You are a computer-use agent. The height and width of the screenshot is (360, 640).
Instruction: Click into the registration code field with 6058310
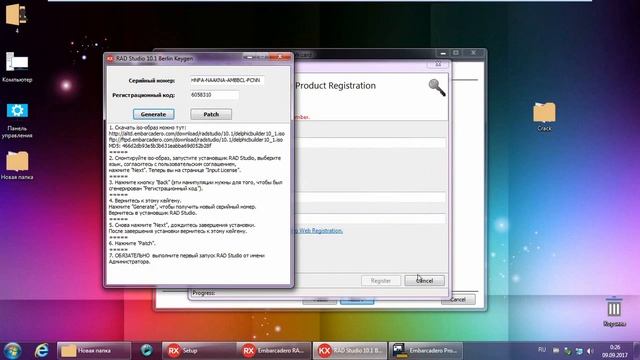tap(214, 95)
